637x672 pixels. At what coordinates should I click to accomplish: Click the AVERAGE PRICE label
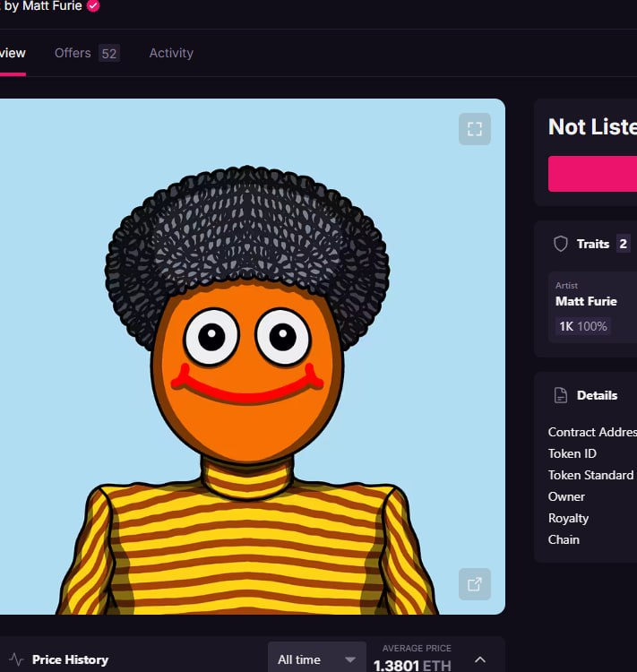[417, 648]
